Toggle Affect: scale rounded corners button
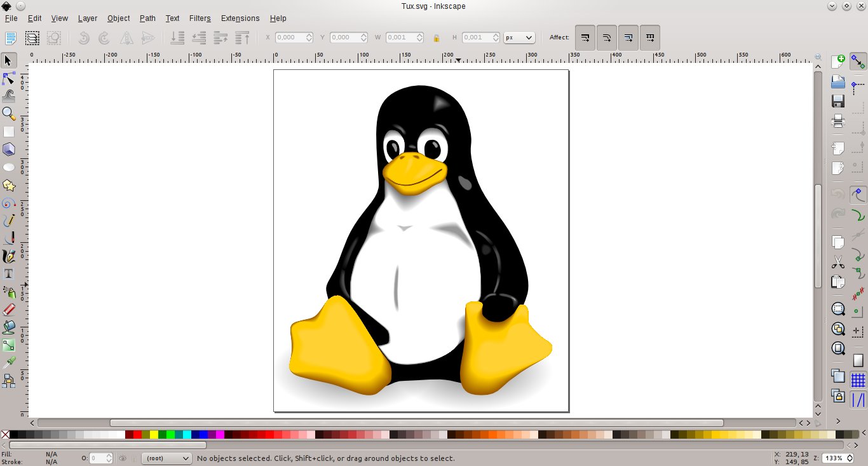 click(606, 38)
